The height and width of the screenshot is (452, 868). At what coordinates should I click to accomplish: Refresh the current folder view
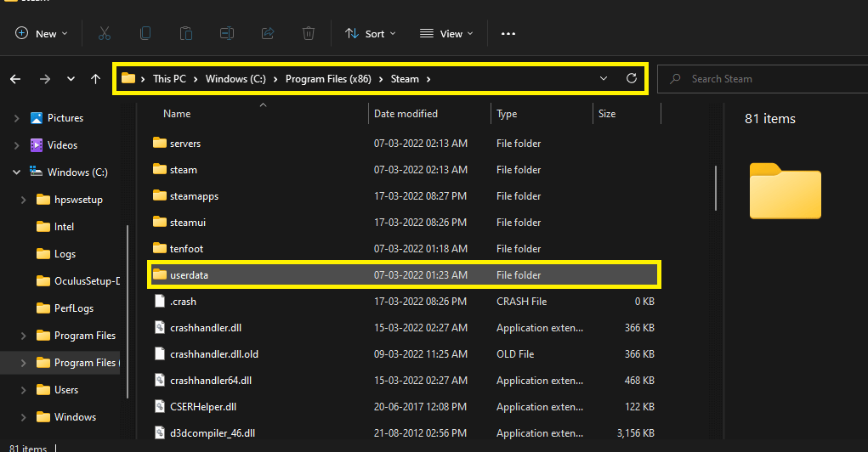(x=631, y=79)
